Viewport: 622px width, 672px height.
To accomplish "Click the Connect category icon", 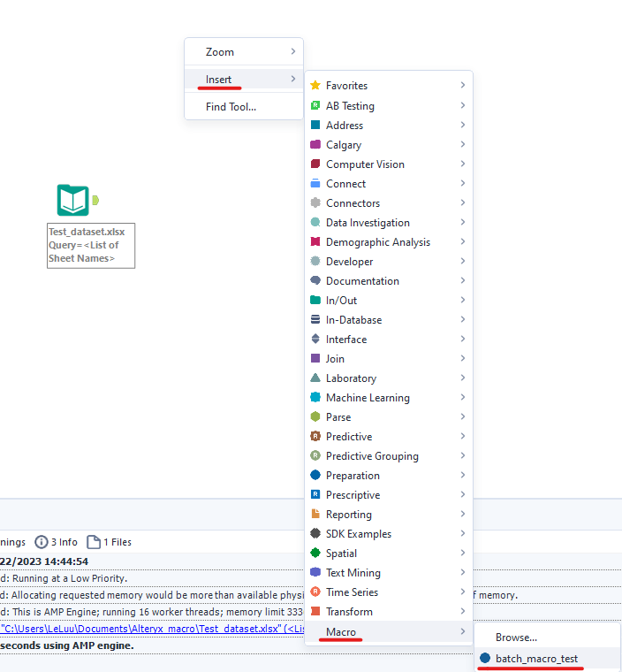I will point(315,183).
